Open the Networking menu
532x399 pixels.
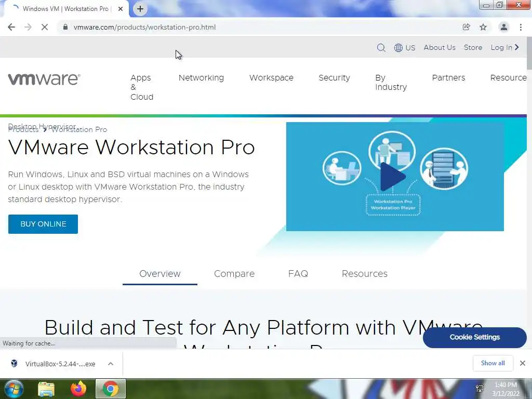[201, 78]
